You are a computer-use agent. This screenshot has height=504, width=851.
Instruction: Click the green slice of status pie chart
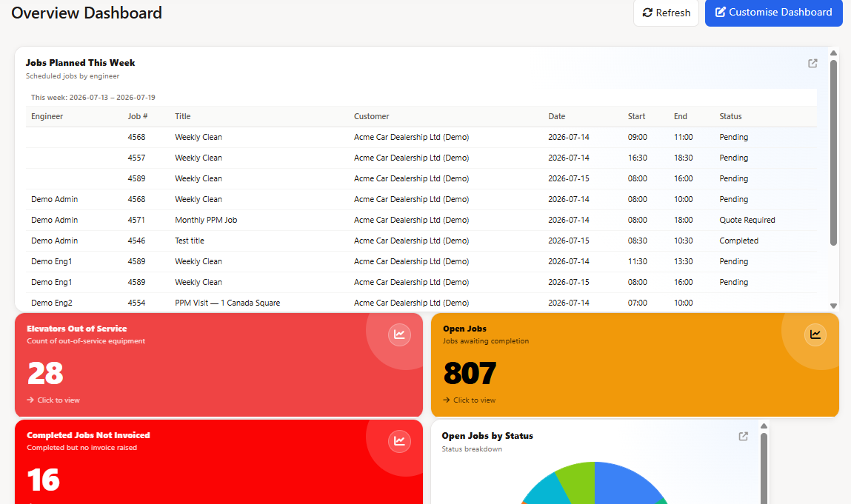[578, 480]
